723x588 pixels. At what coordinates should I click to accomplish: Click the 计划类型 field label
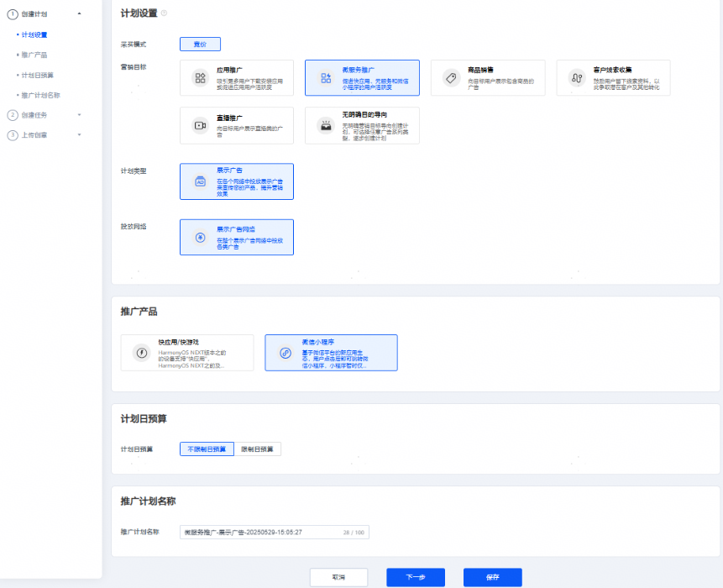[134, 171]
